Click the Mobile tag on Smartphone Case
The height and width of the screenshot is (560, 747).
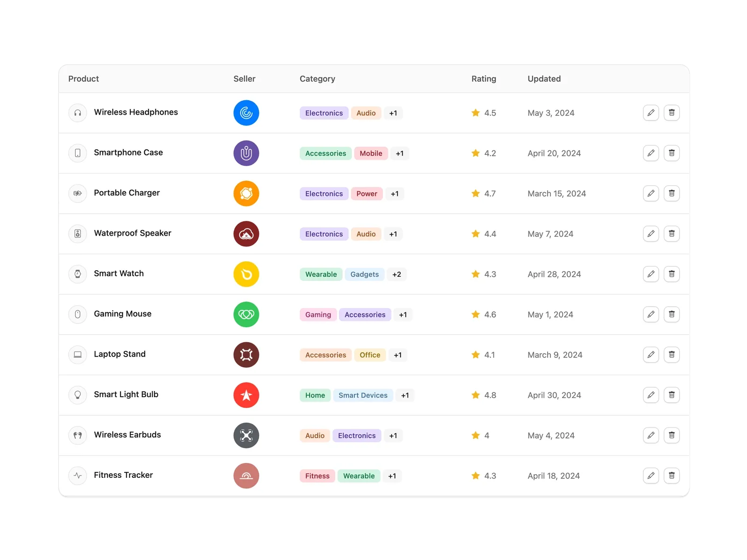point(371,154)
